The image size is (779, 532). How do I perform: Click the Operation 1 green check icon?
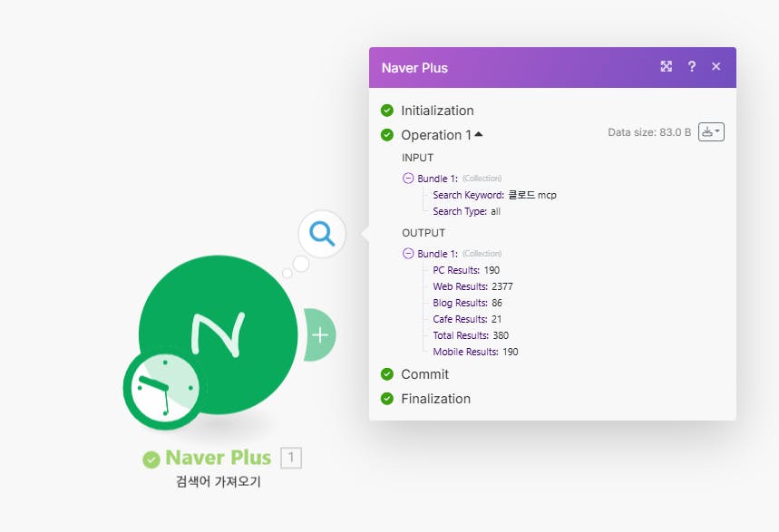pyautogui.click(x=387, y=135)
